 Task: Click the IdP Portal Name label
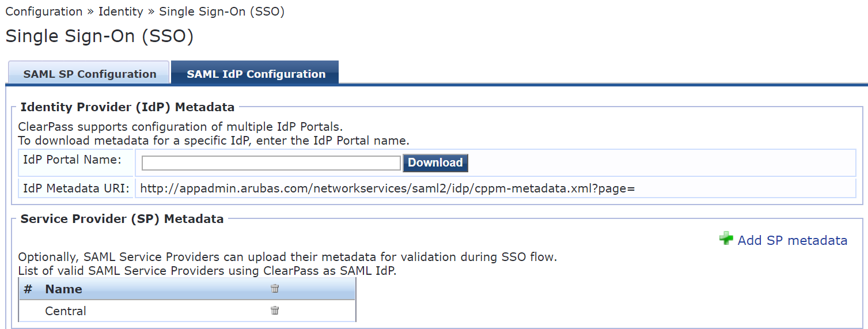tap(72, 160)
